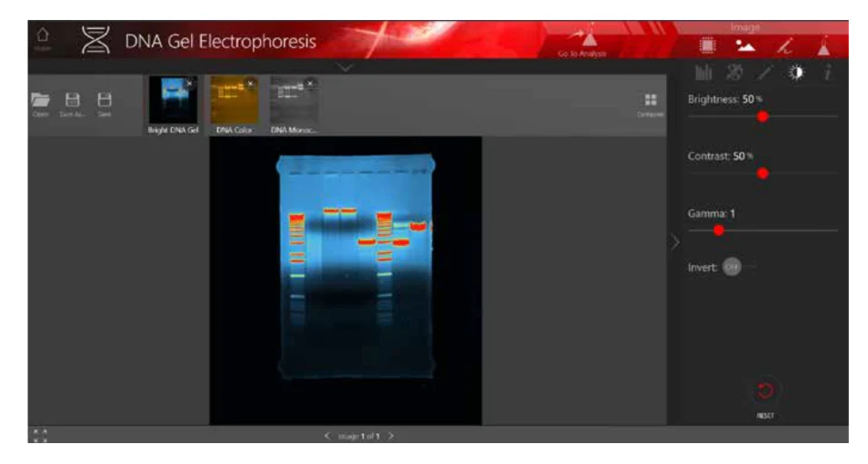Click the Gamma slider handle
Image resolution: width=868 pixels, height=464 pixels.
(x=718, y=231)
